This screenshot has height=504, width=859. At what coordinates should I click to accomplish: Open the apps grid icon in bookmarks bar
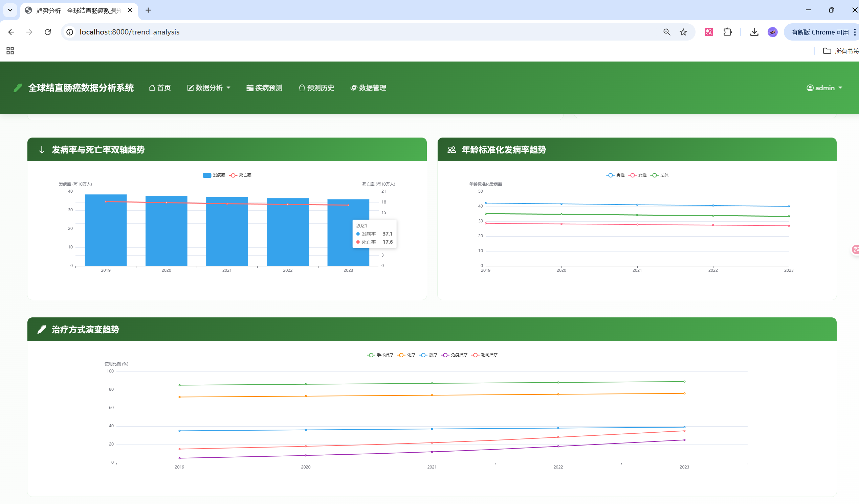coord(10,51)
